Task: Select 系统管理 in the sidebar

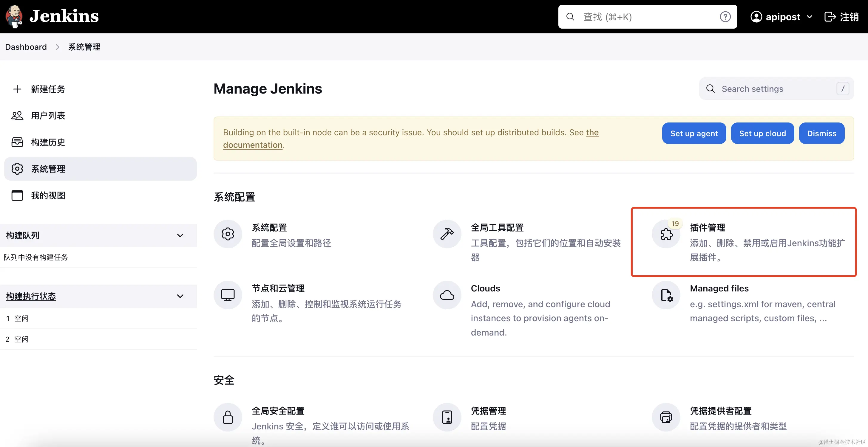Action: pos(101,169)
